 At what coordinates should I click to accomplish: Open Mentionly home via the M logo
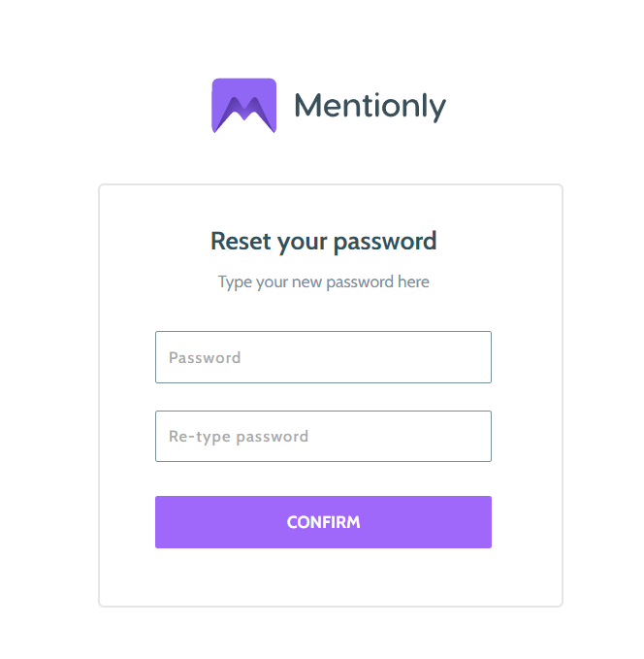[x=244, y=106]
